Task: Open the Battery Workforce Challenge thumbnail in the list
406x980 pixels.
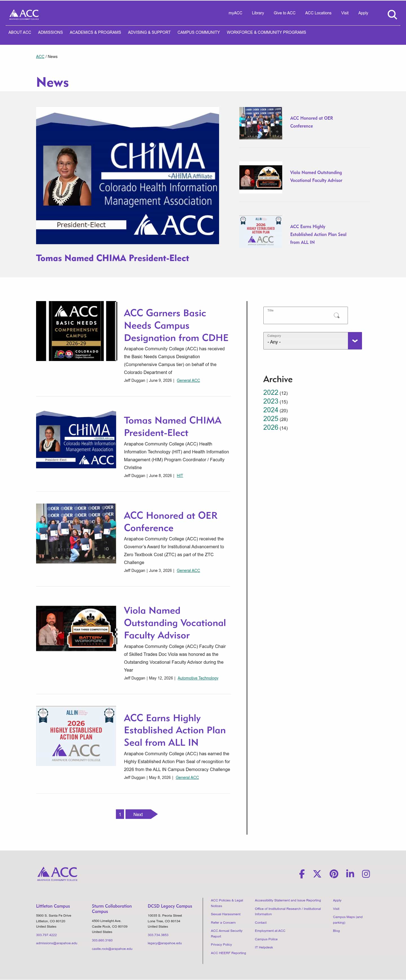Action: (x=76, y=628)
